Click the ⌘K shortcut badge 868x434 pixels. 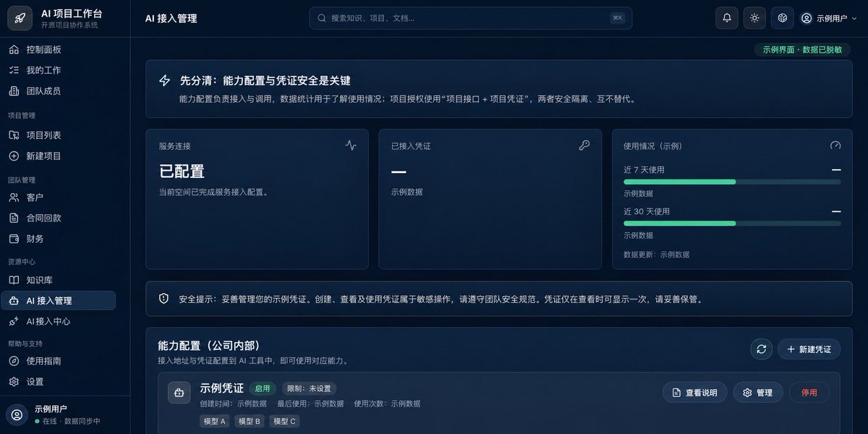pos(618,18)
